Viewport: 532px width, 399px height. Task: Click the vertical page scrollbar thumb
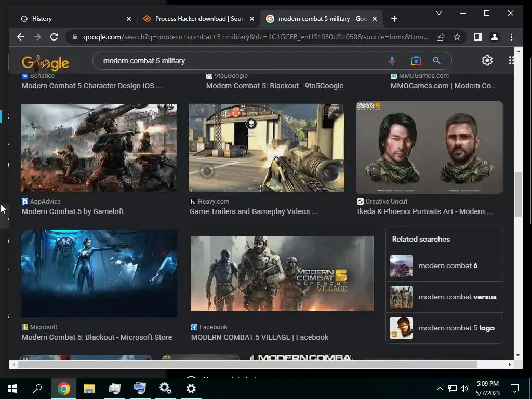pos(518,194)
